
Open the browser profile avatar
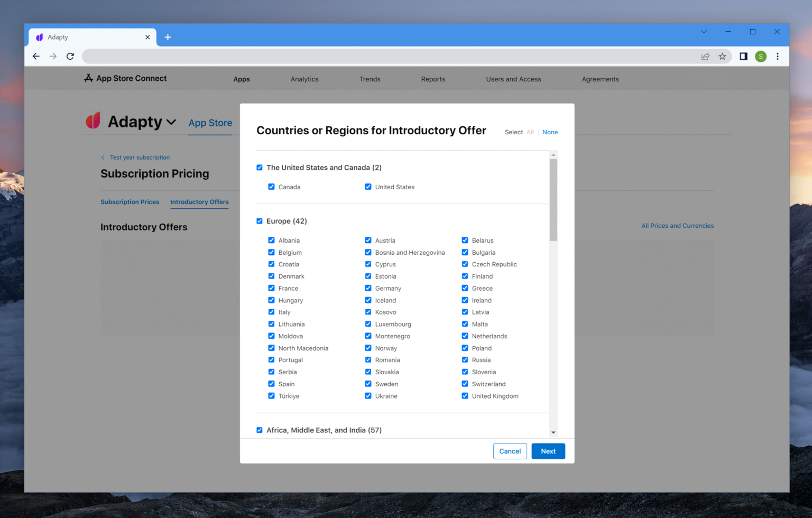[x=761, y=56]
